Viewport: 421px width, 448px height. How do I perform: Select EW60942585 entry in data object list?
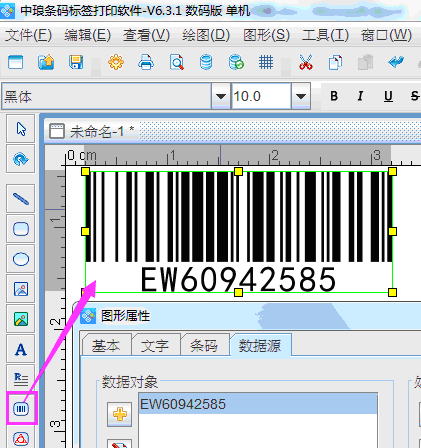(258, 404)
